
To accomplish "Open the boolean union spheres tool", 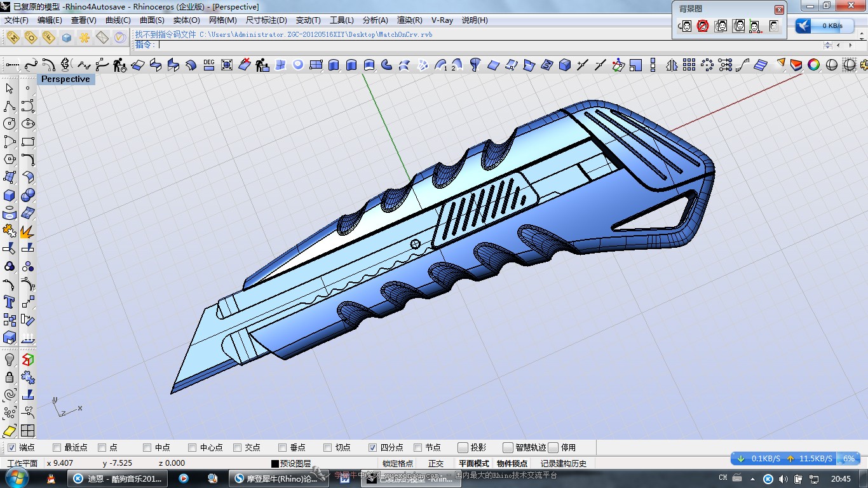I will point(27,195).
